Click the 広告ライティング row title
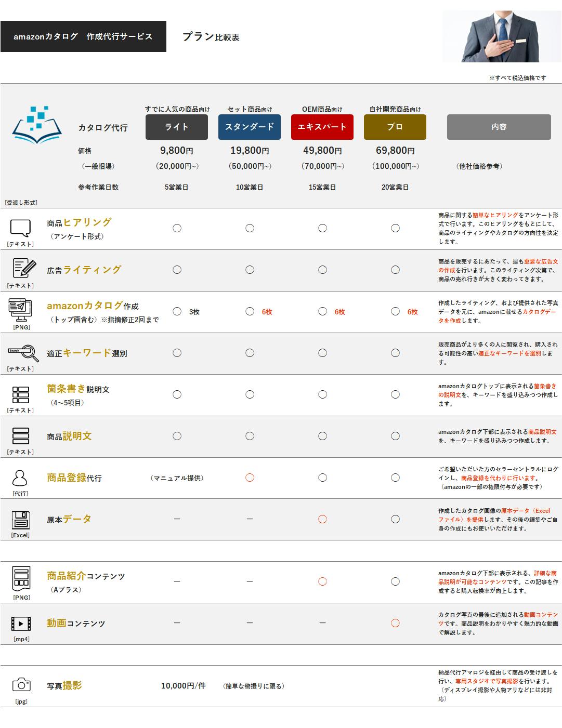Image resolution: width=562 pixels, height=728 pixels. [84, 270]
